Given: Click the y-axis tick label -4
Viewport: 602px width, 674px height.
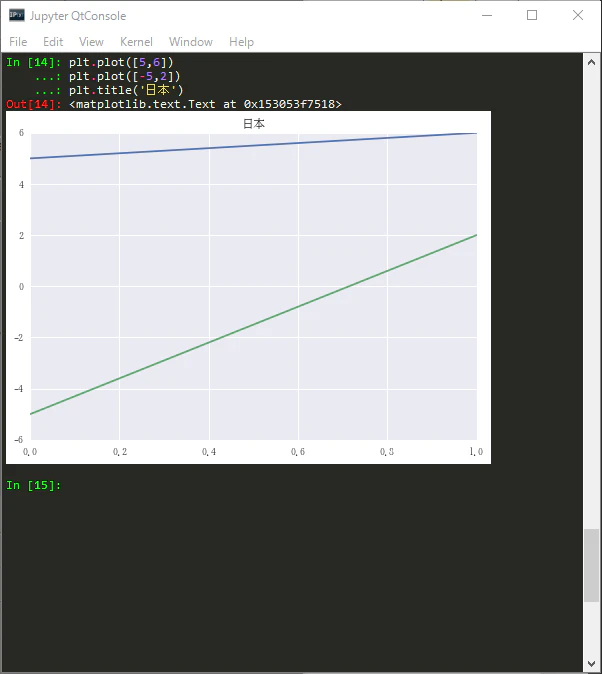Looking at the screenshot, I should 19,389.
